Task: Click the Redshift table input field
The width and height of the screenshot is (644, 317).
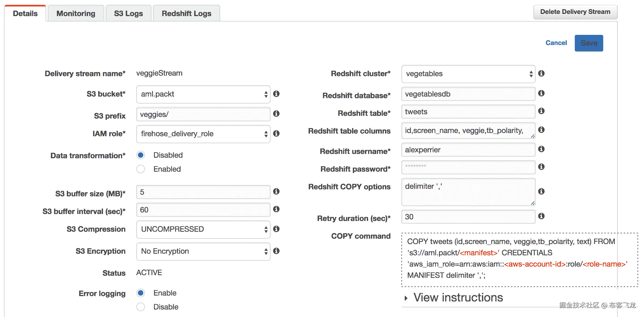Action: point(468,112)
